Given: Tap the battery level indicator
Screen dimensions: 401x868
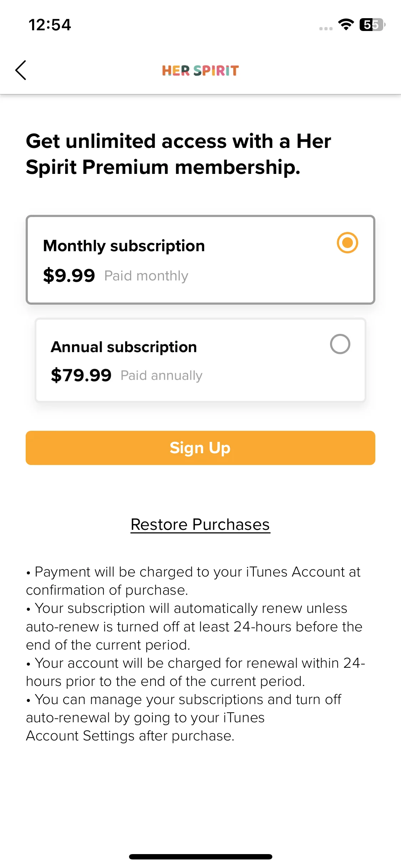Looking at the screenshot, I should pyautogui.click(x=372, y=25).
